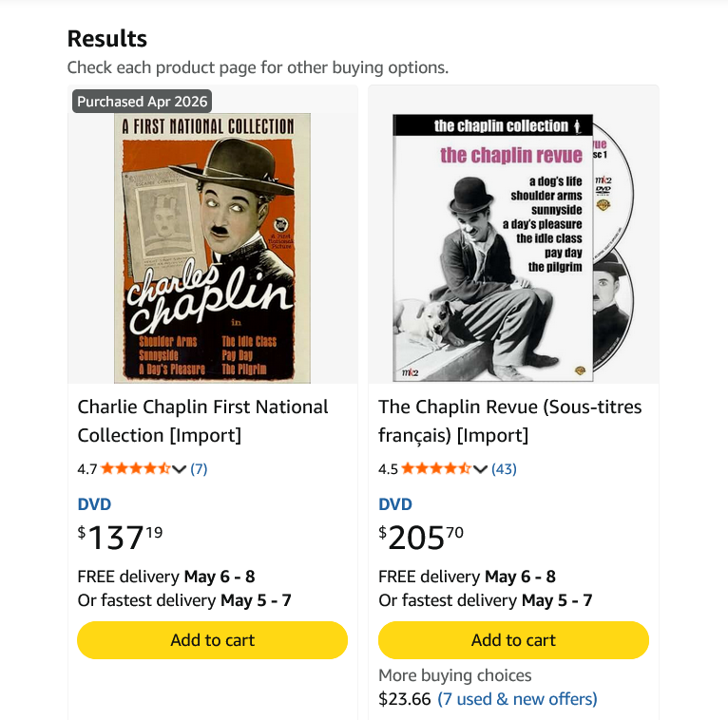The height and width of the screenshot is (720, 728).
Task: Select DVD format for The Chaplin Revue
Action: 395,504
